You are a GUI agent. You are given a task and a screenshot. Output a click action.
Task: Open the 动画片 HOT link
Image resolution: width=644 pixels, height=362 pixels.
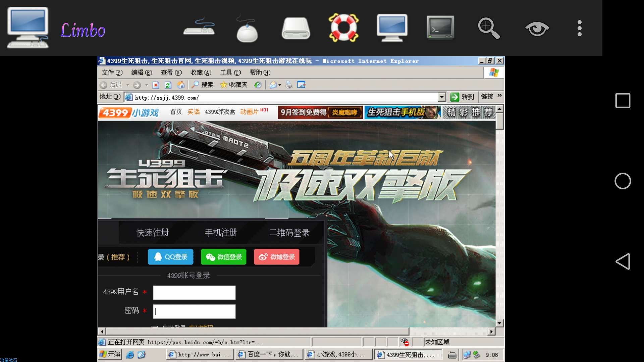pyautogui.click(x=254, y=112)
